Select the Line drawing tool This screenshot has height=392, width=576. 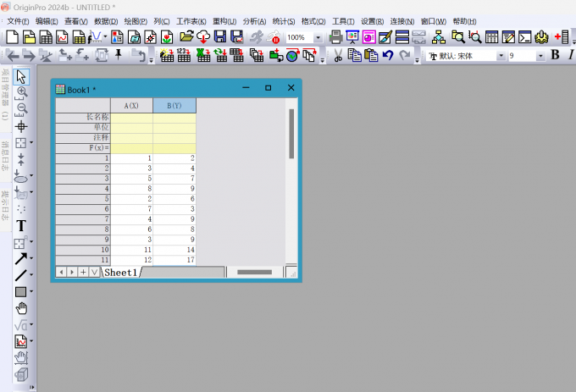(21, 275)
